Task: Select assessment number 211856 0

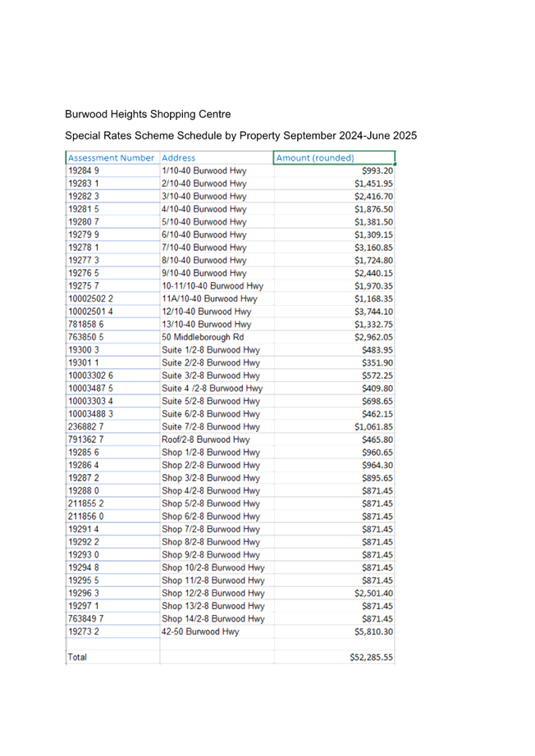Action: pos(86,516)
